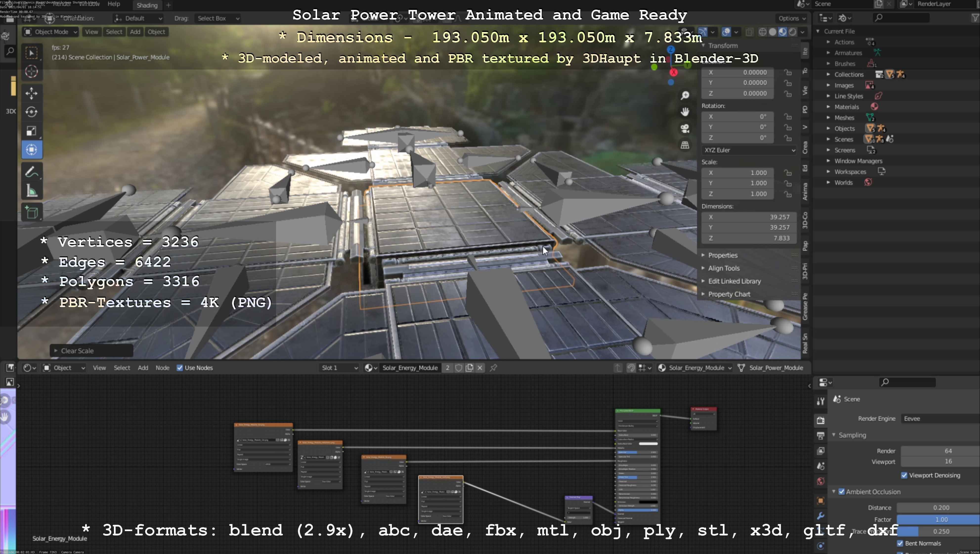This screenshot has height=554, width=980.
Task: Toggle the Ambient Occlusion checkbox
Action: coord(842,492)
